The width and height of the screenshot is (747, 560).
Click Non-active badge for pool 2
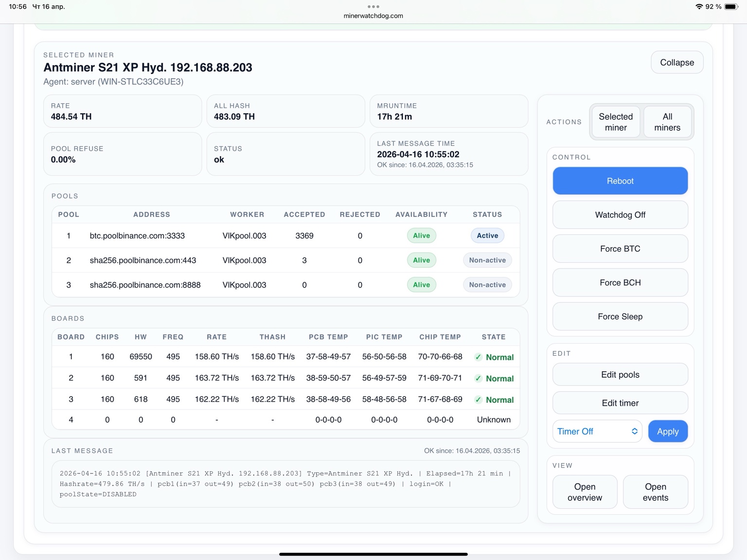pos(487,260)
